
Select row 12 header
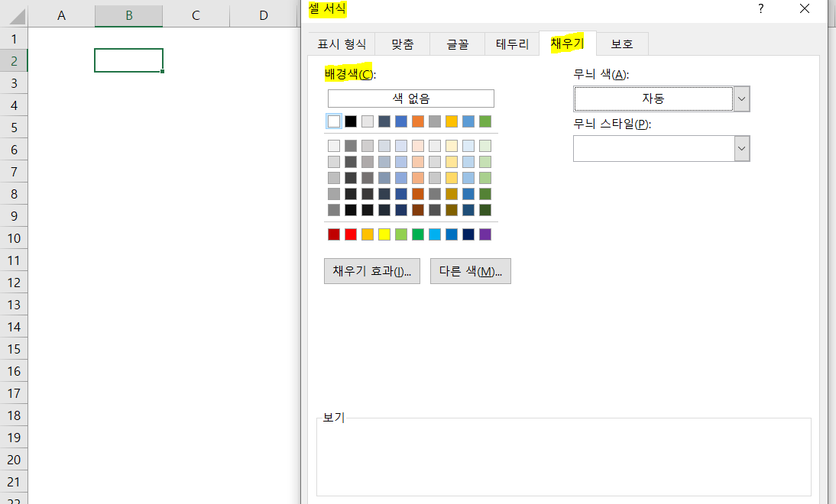coord(14,283)
